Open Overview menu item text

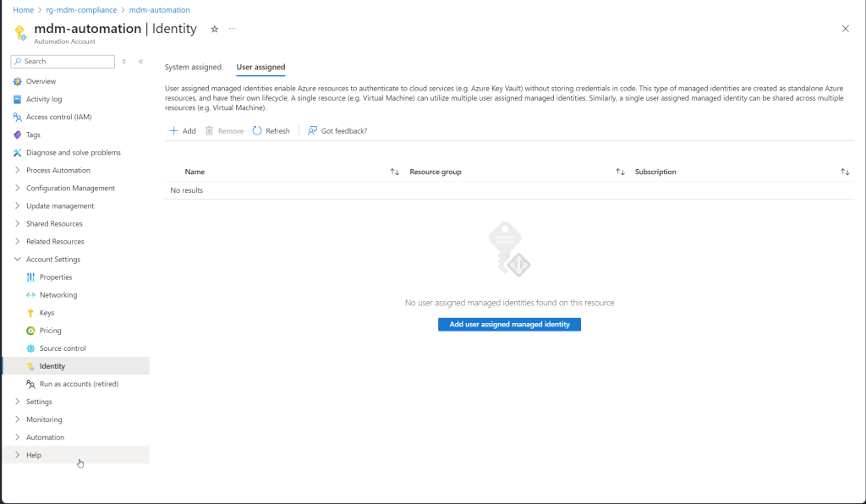click(41, 81)
